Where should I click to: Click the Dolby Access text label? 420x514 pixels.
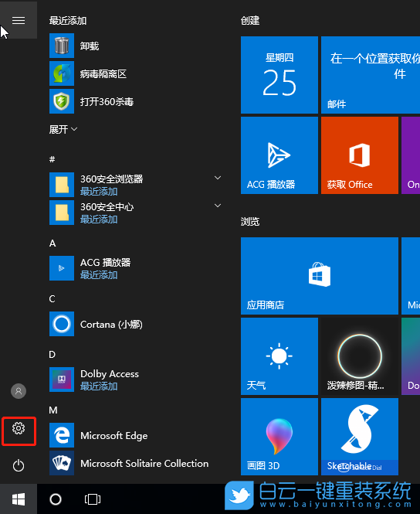pos(110,374)
